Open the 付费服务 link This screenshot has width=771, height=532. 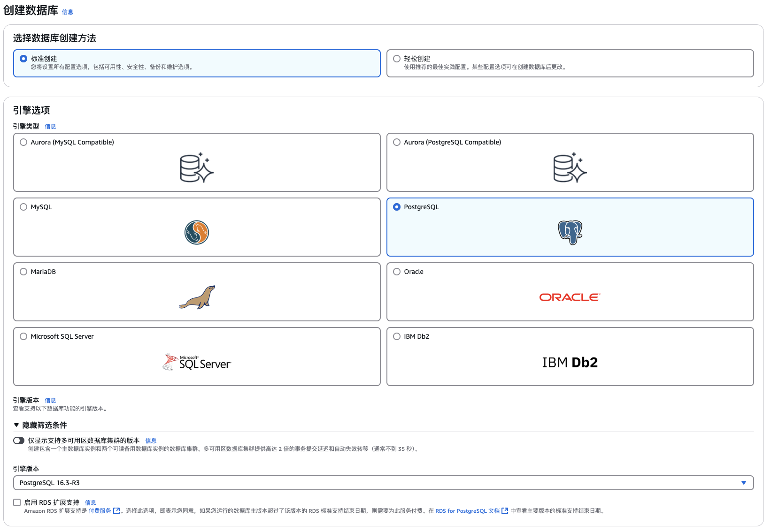[100, 511]
